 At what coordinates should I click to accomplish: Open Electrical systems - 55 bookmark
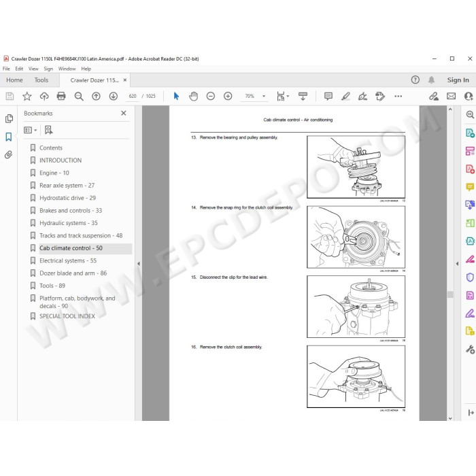pyautogui.click(x=68, y=260)
